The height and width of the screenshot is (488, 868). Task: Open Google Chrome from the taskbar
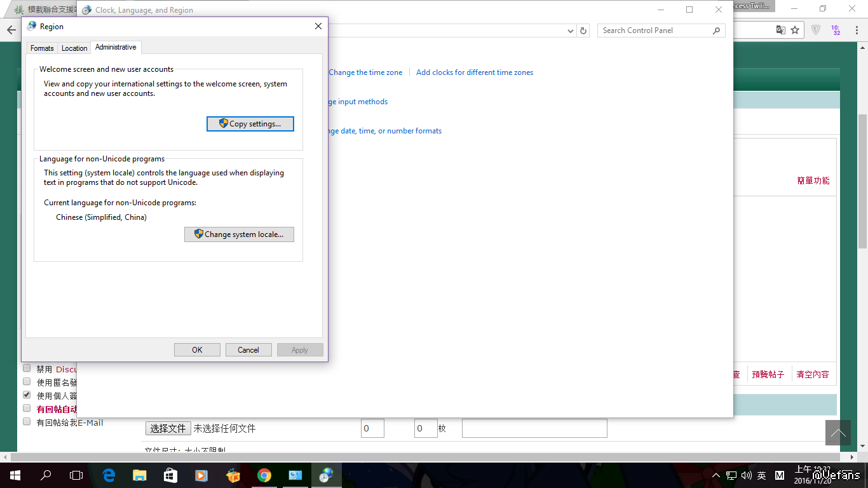coord(264,475)
